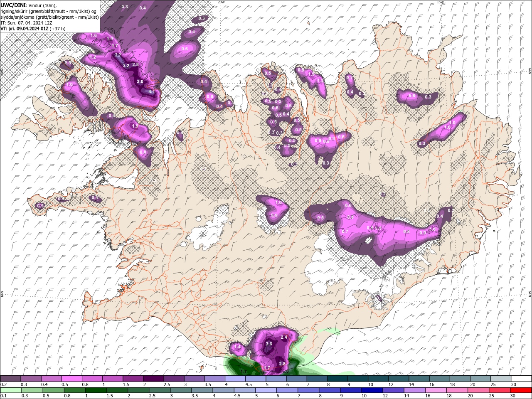Click the 0.2 label in upper legend row
This screenshot has height=399, width=532.
[3, 384]
